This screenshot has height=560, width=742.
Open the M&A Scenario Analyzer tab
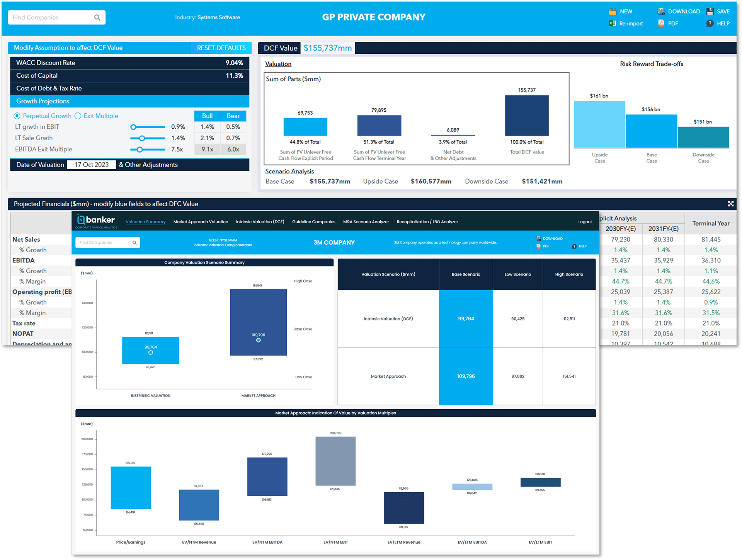pyautogui.click(x=366, y=222)
